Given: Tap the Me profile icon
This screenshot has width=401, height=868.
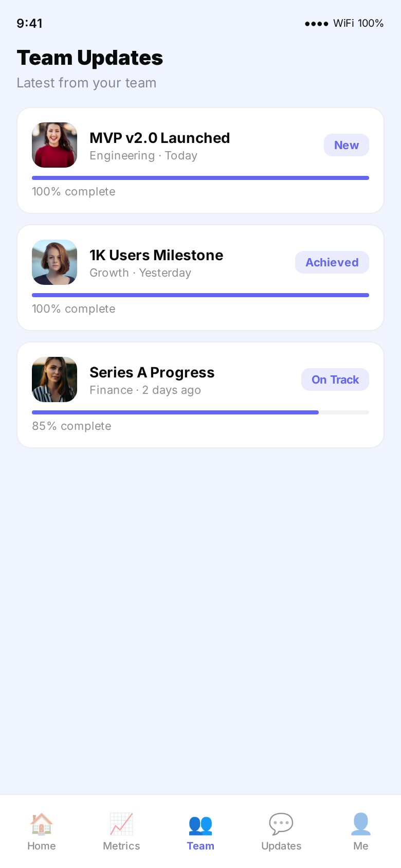Looking at the screenshot, I should click(x=361, y=824).
